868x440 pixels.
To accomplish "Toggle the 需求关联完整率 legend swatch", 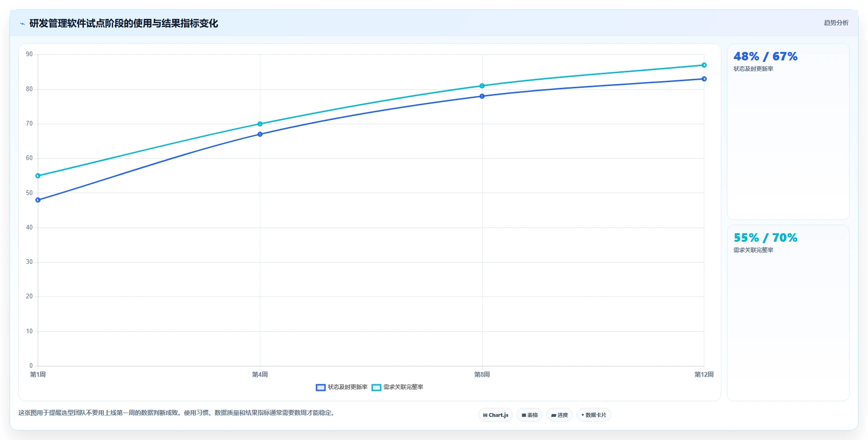I will pos(376,388).
